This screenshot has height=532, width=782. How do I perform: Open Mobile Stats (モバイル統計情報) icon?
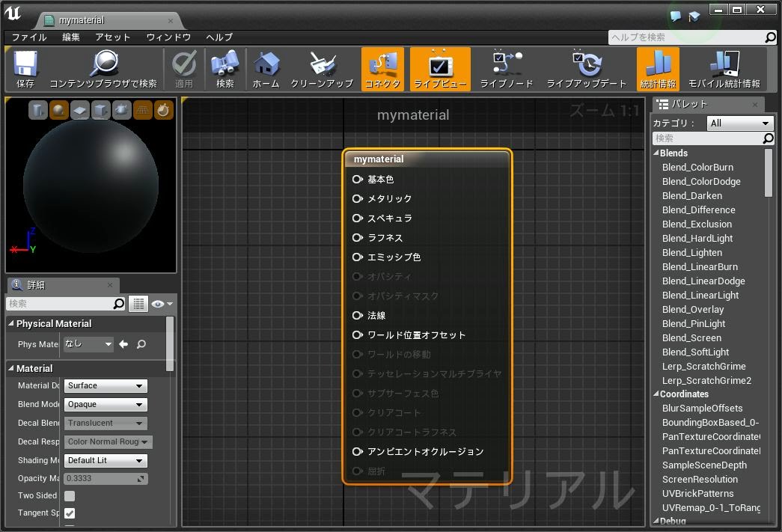[724, 65]
